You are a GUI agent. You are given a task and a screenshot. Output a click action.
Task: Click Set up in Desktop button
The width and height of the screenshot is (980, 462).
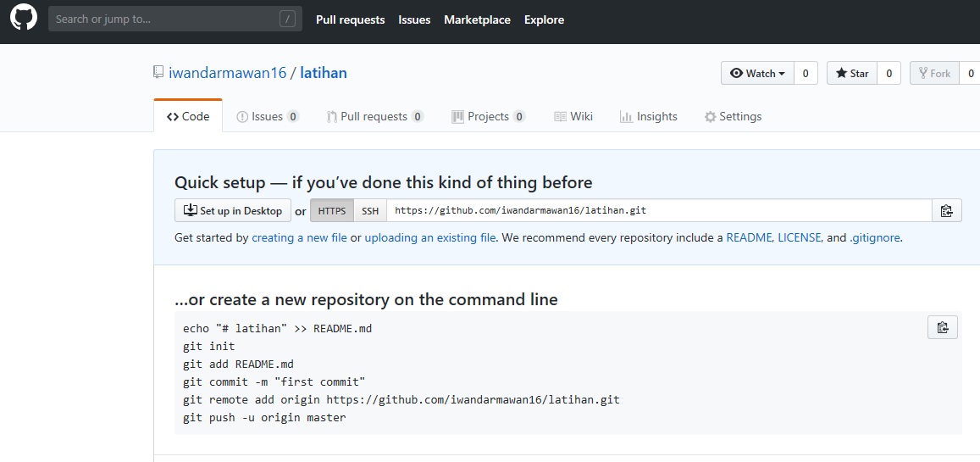(233, 211)
